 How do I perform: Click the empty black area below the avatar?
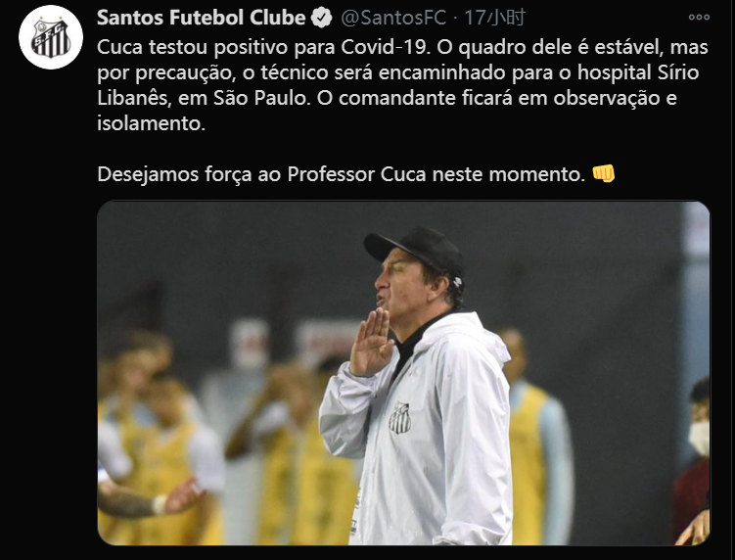pos(49,304)
